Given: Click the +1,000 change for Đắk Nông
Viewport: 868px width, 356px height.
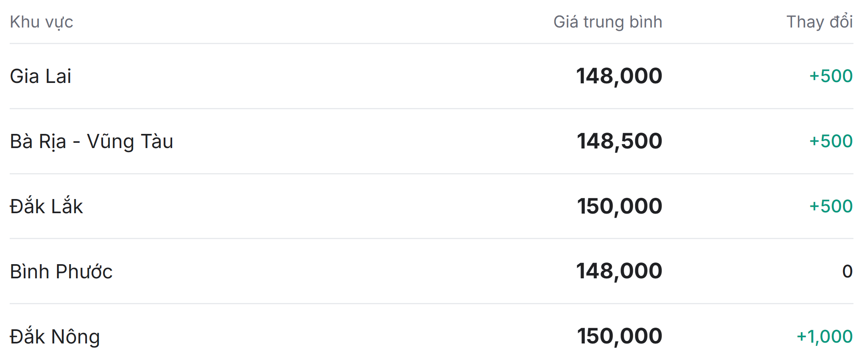Looking at the screenshot, I should [824, 336].
